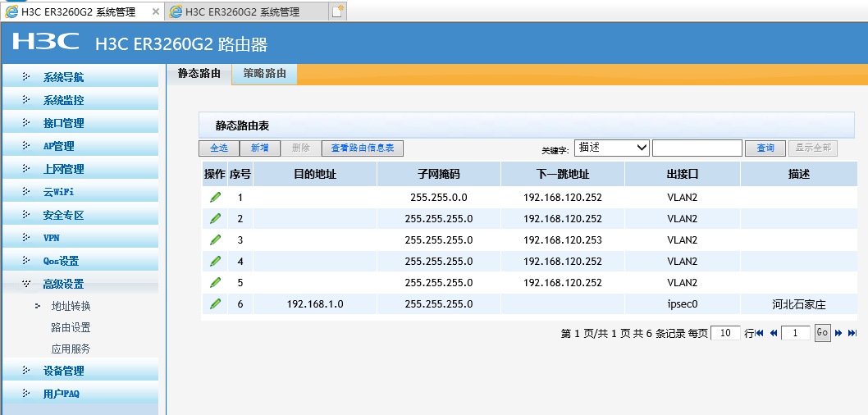Expand the 接口管理 menu
The width and height of the screenshot is (868, 415).
pyautogui.click(x=81, y=123)
